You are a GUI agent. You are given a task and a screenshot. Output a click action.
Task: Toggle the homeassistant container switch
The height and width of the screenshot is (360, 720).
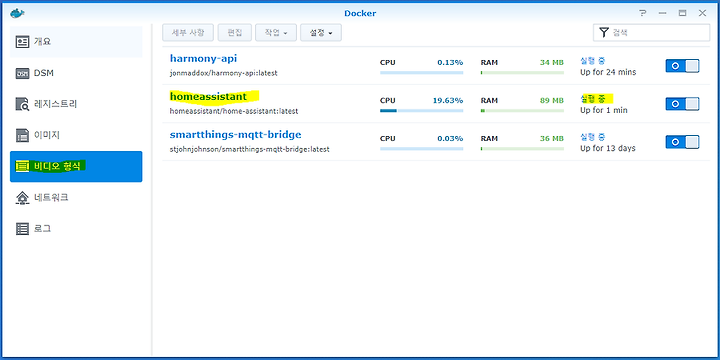click(682, 104)
